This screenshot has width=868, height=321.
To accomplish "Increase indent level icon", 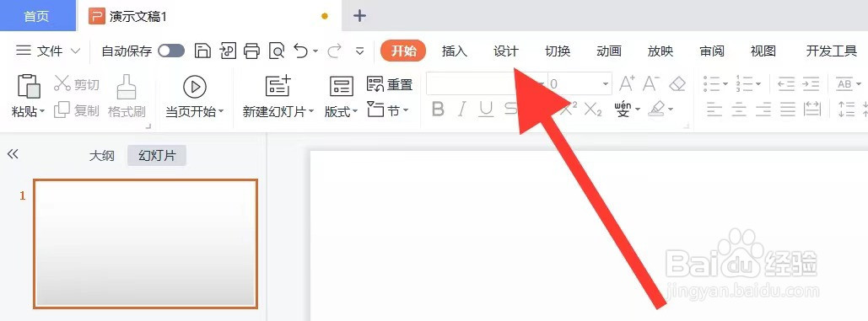I will click(811, 84).
